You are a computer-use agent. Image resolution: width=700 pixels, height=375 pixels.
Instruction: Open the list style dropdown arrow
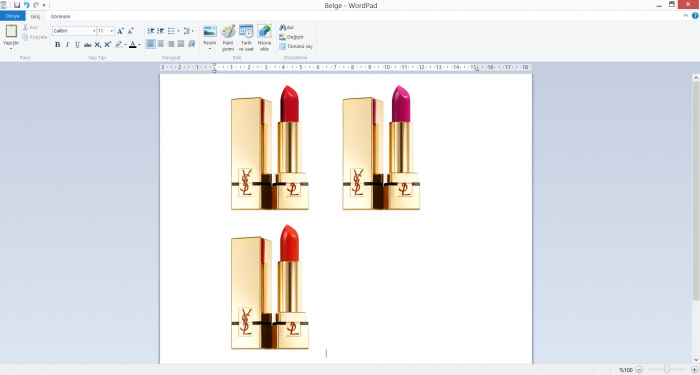[x=178, y=31]
